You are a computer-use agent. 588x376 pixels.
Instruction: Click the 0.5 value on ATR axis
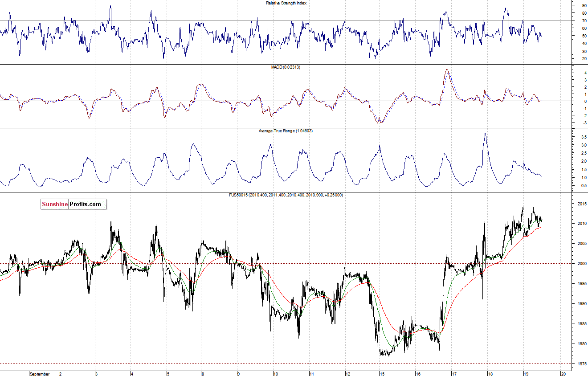[584, 185]
